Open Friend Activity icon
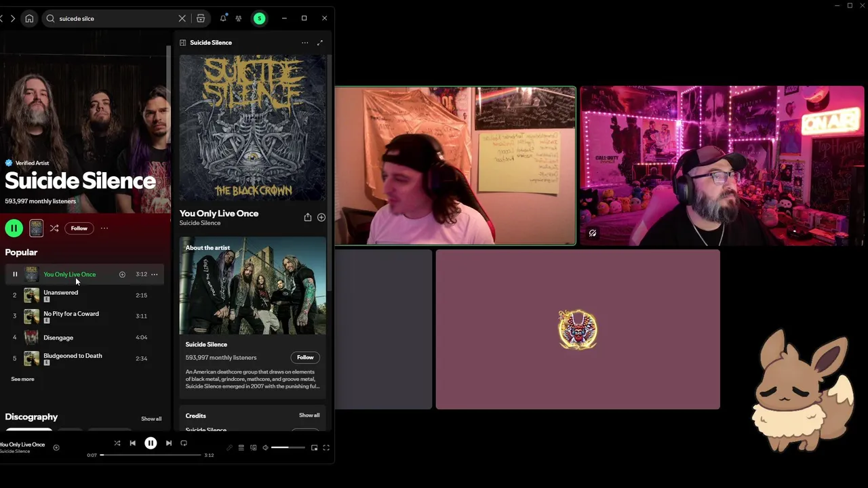The width and height of the screenshot is (868, 488). point(239,18)
